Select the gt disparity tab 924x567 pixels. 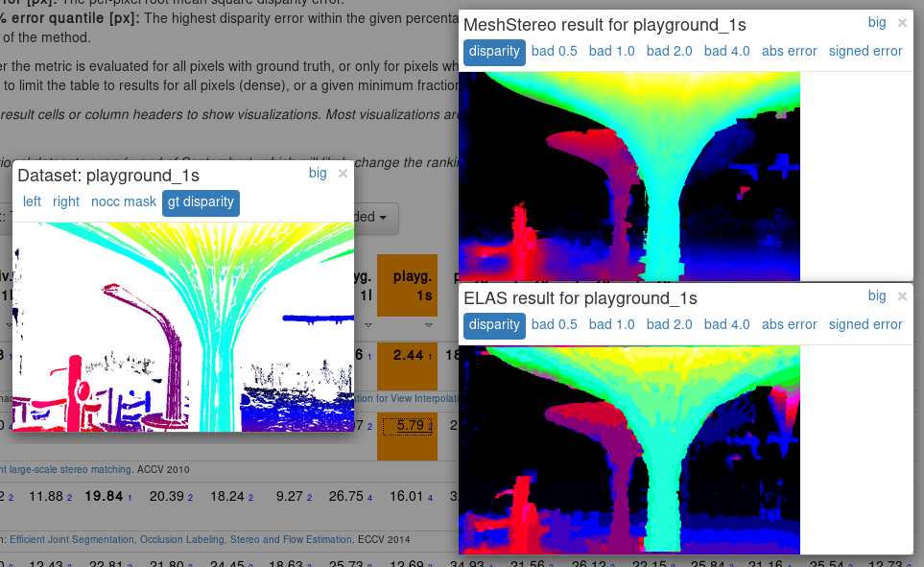201,202
